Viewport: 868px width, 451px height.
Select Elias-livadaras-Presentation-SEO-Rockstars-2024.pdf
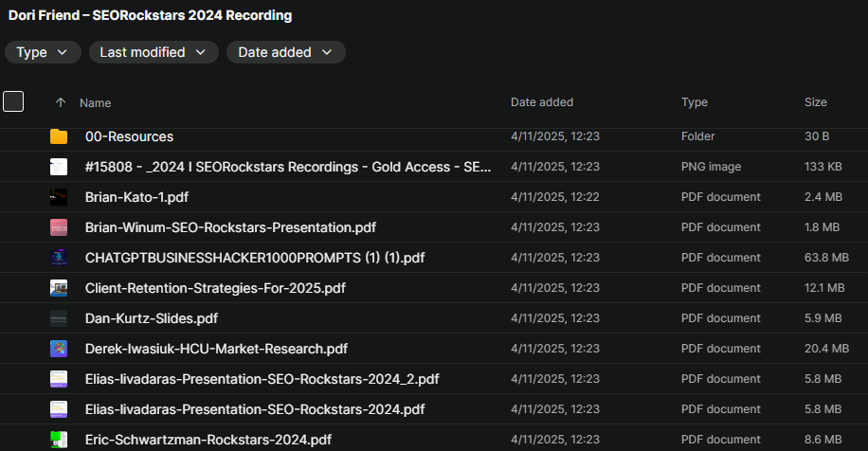(x=255, y=409)
